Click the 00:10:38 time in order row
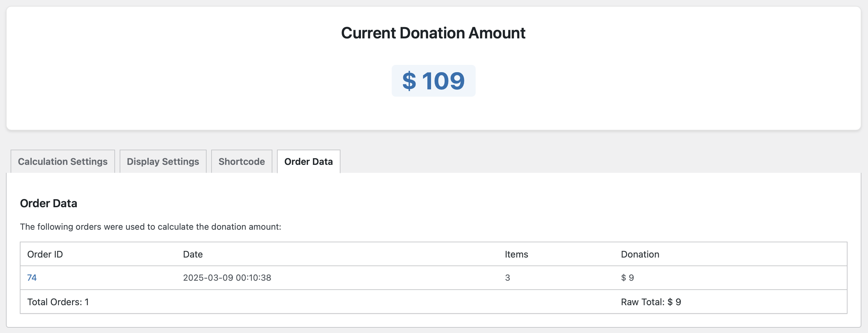Image resolution: width=868 pixels, height=333 pixels. [x=254, y=278]
